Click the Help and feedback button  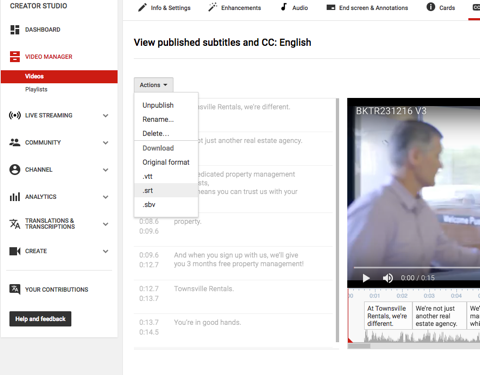pos(40,319)
